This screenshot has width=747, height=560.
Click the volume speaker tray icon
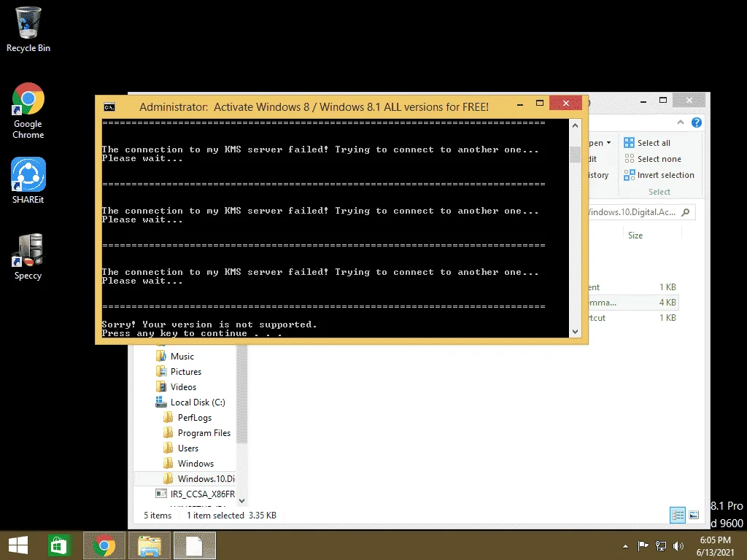click(x=678, y=545)
